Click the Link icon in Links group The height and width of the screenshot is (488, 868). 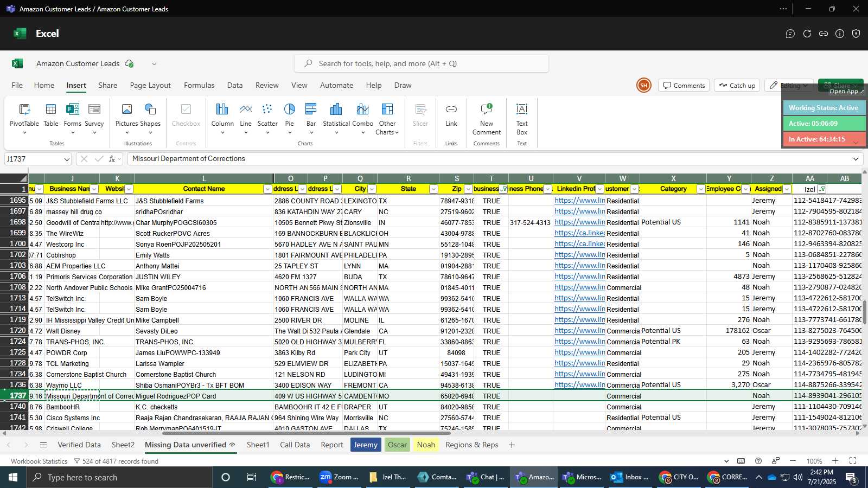pyautogui.click(x=451, y=115)
